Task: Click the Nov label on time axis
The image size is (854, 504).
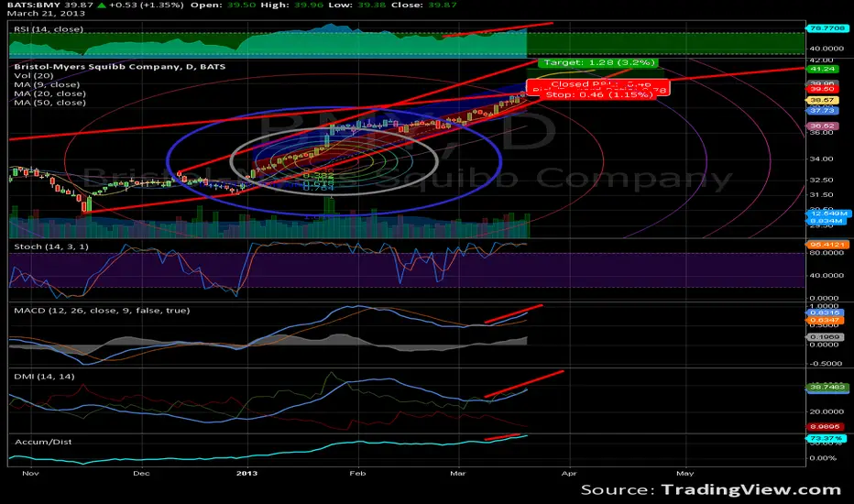Action: click(x=30, y=474)
